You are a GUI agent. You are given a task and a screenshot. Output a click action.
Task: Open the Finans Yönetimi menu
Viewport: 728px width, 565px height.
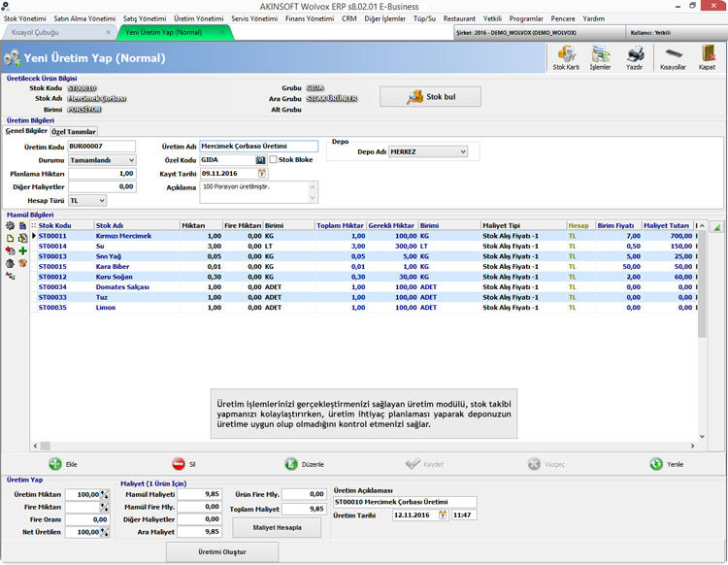pyautogui.click(x=310, y=18)
